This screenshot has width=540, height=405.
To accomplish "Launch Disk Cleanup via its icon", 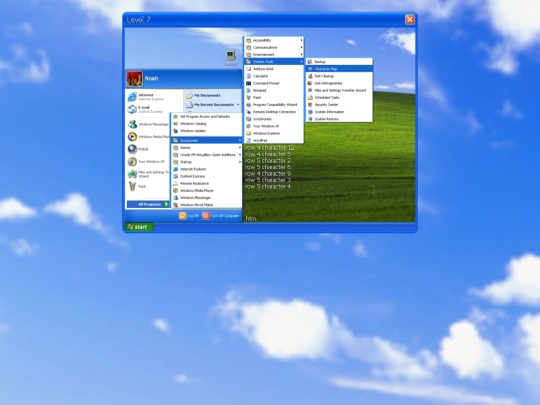I will pos(310,76).
